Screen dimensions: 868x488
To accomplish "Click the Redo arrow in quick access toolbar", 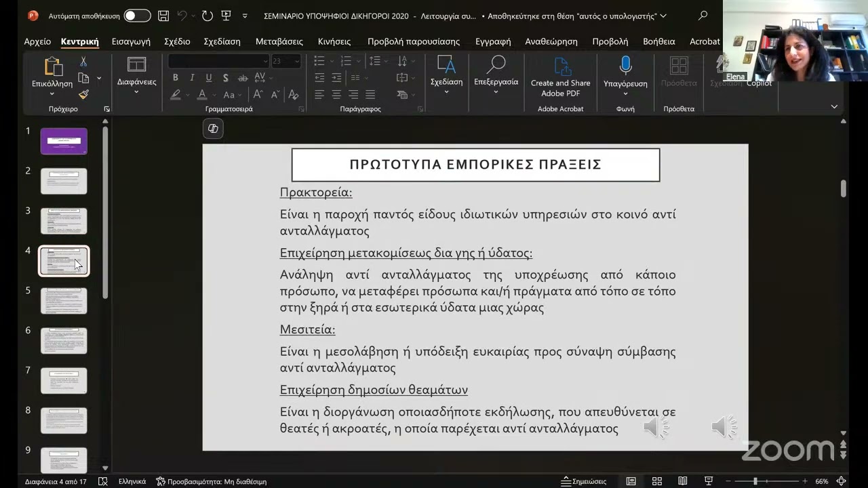I will [x=208, y=16].
